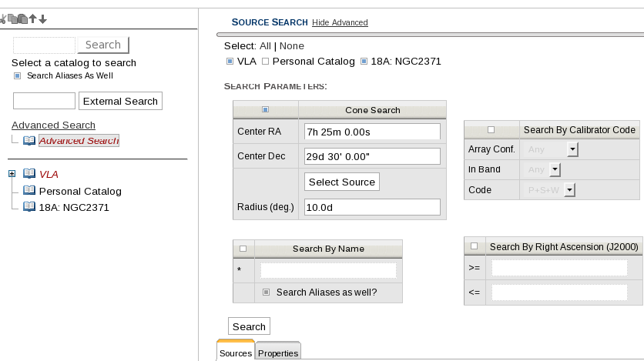The width and height of the screenshot is (644, 361).
Task: Enable the Search By Name checkbox
Action: point(243,249)
